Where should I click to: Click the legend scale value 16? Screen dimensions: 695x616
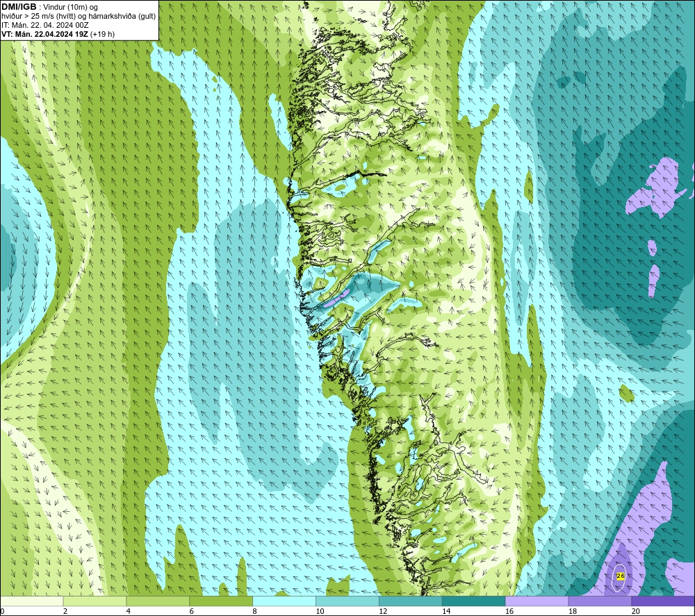(x=509, y=612)
